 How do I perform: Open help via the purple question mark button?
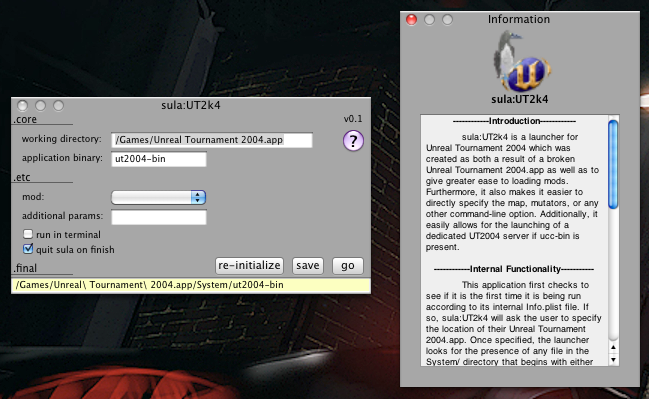click(353, 141)
